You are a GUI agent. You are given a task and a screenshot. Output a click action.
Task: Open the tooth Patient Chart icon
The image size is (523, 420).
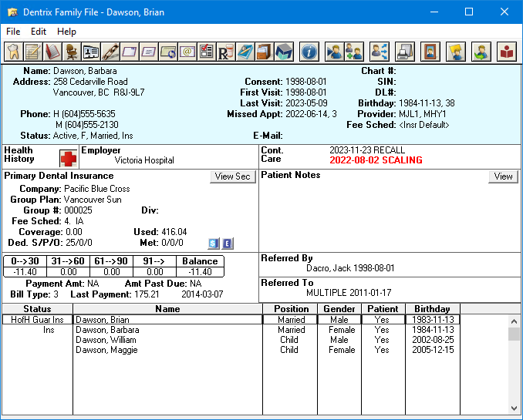coord(13,52)
